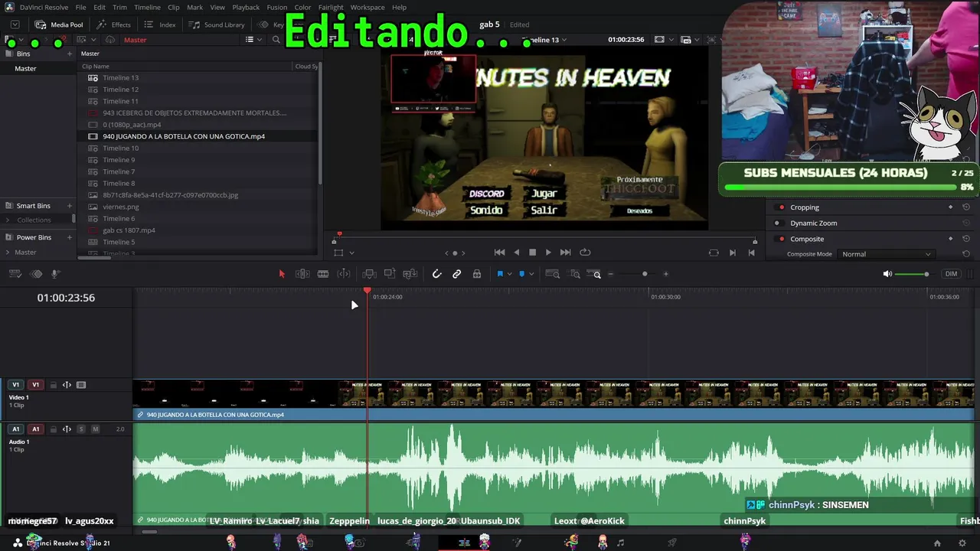Select the Selection Mode arrow tool

pos(281,274)
